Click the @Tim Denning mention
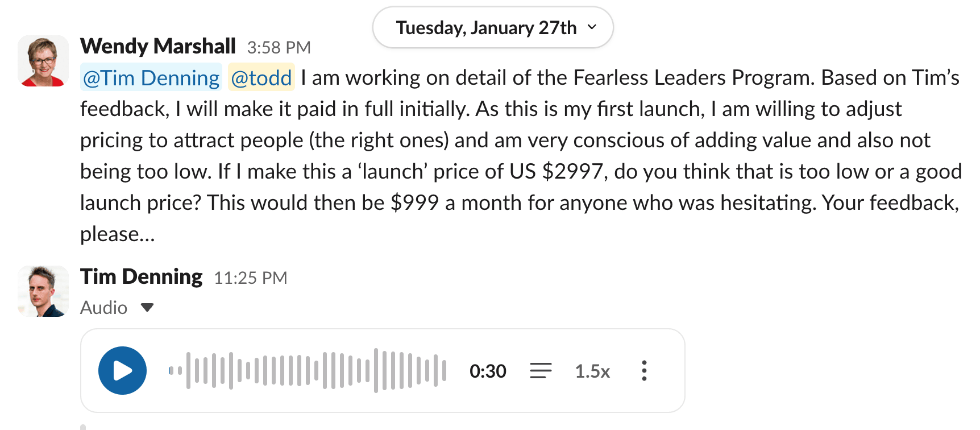Screen dimensions: 980x430 151,78
